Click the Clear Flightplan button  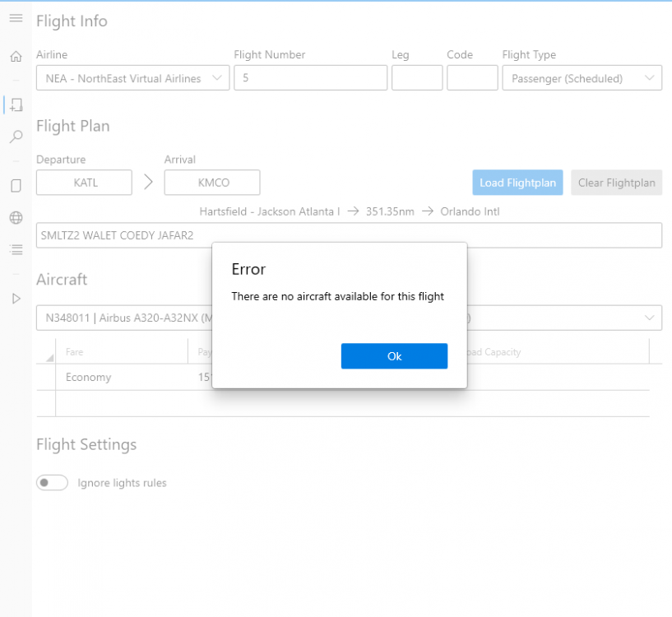click(616, 183)
